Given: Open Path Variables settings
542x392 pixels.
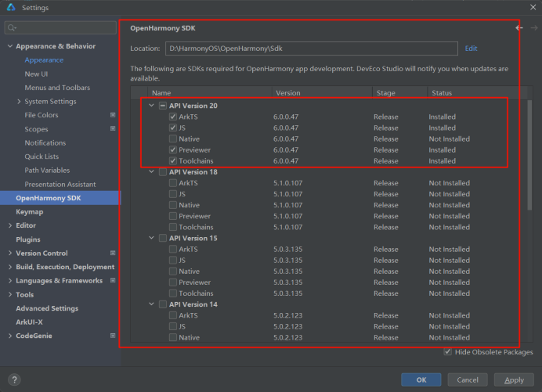Looking at the screenshot, I should pyautogui.click(x=47, y=171).
